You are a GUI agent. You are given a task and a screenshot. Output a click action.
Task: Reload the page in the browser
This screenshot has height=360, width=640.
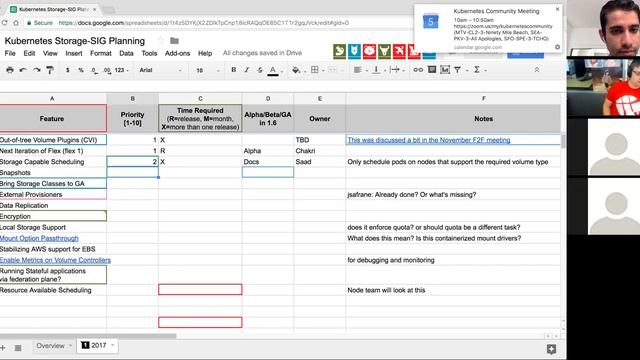4,23
